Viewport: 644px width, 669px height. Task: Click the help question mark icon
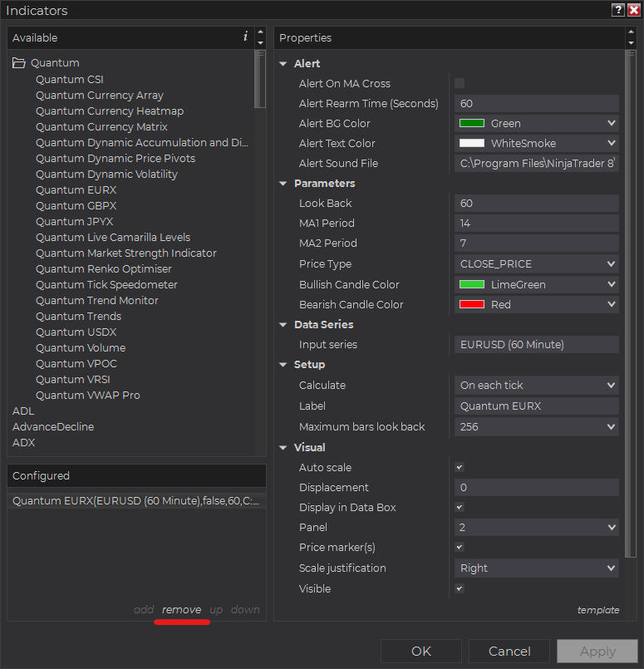click(618, 10)
